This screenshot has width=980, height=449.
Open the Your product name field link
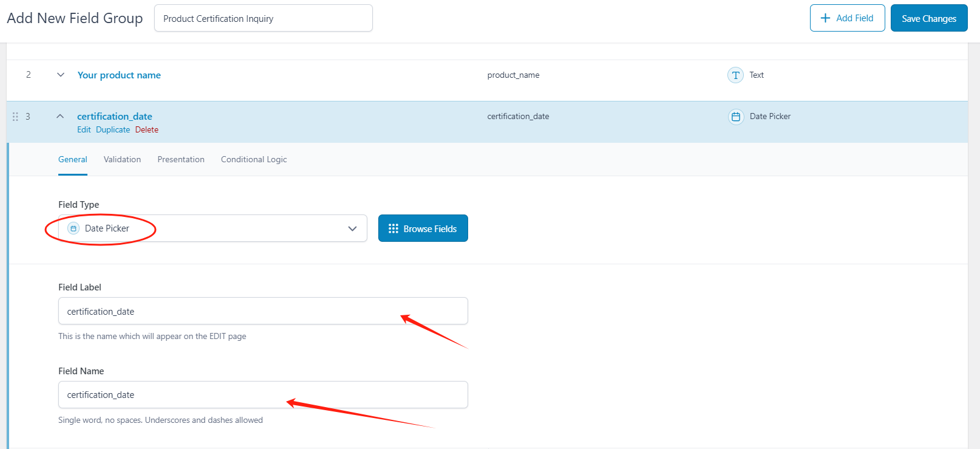(119, 75)
